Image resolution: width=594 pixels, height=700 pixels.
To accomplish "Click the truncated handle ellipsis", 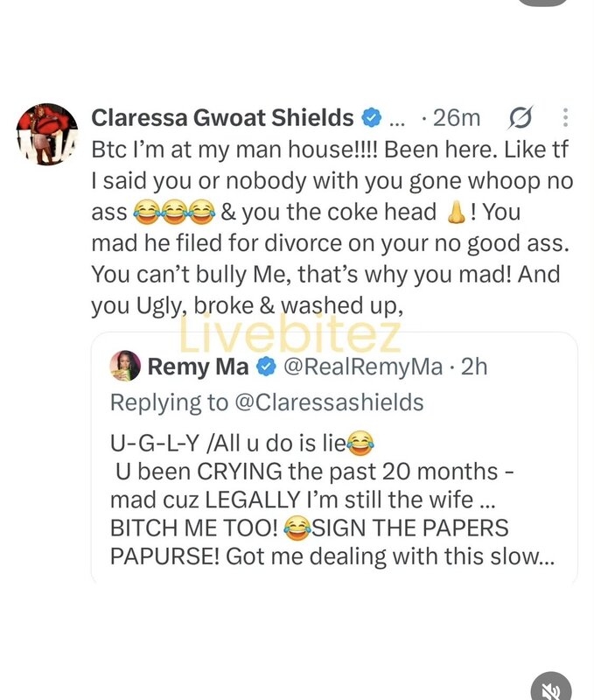I will click(397, 121).
